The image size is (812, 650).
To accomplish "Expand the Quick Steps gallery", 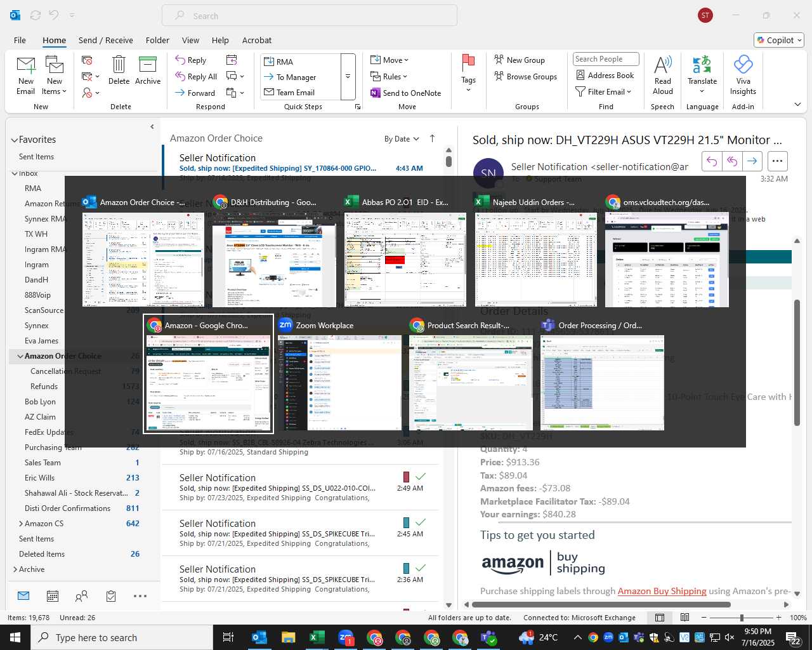I will click(348, 77).
